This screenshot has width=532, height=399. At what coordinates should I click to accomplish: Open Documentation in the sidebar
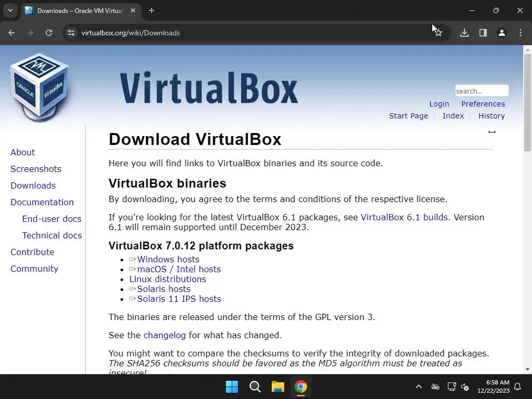coord(42,202)
